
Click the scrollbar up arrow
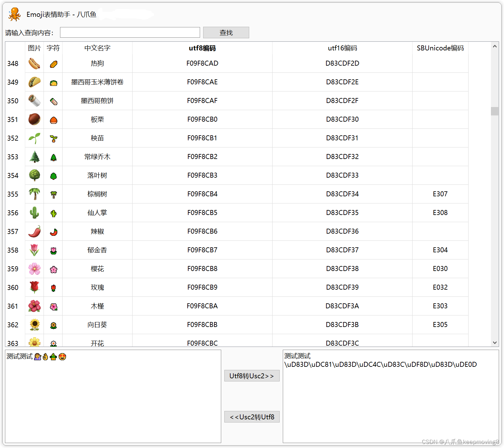[495, 46]
